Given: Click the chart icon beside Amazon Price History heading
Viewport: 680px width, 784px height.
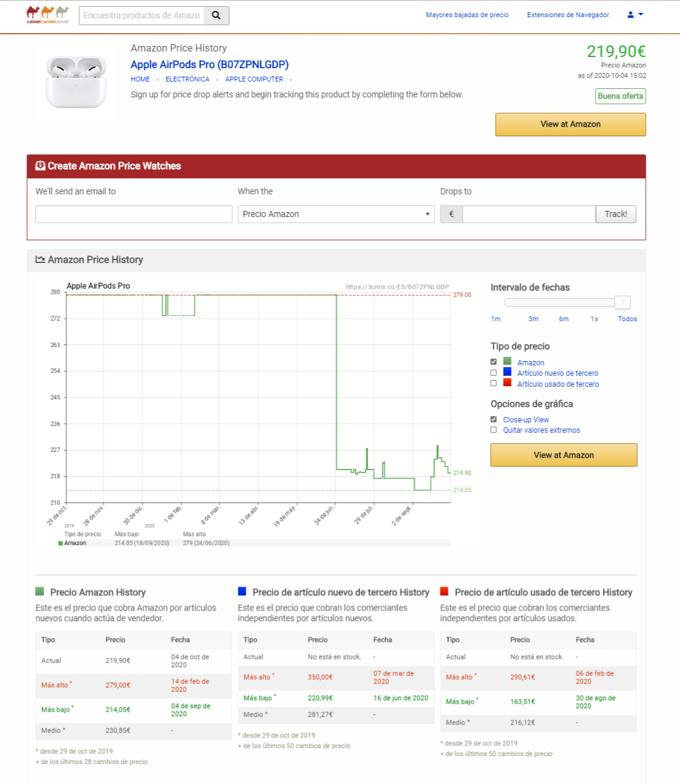Looking at the screenshot, I should click(x=40, y=260).
